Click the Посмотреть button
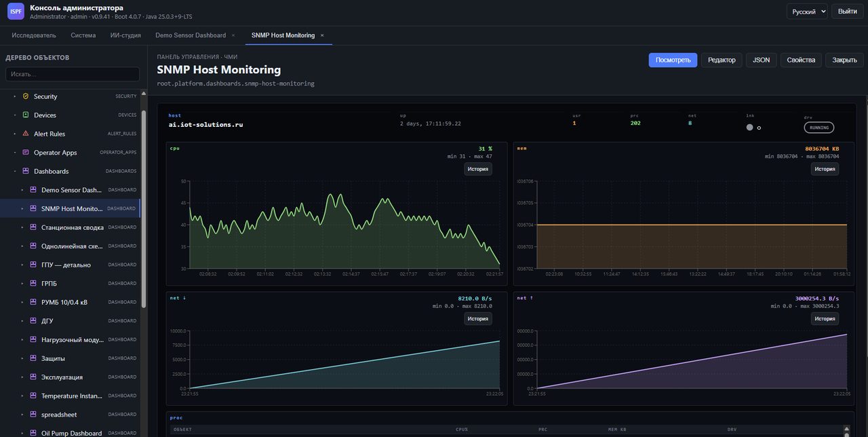The image size is (868, 437). click(x=673, y=60)
